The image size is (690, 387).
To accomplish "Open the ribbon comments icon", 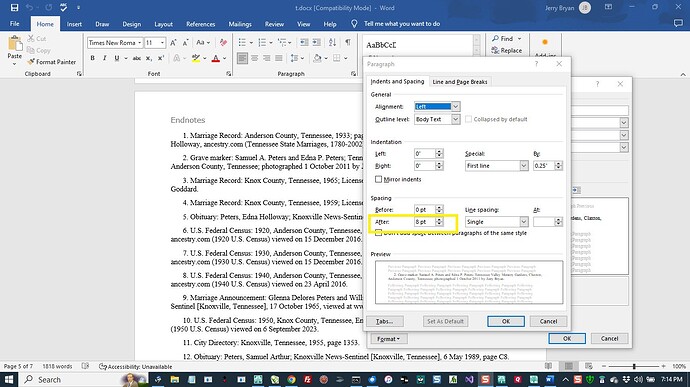I will point(678,24).
